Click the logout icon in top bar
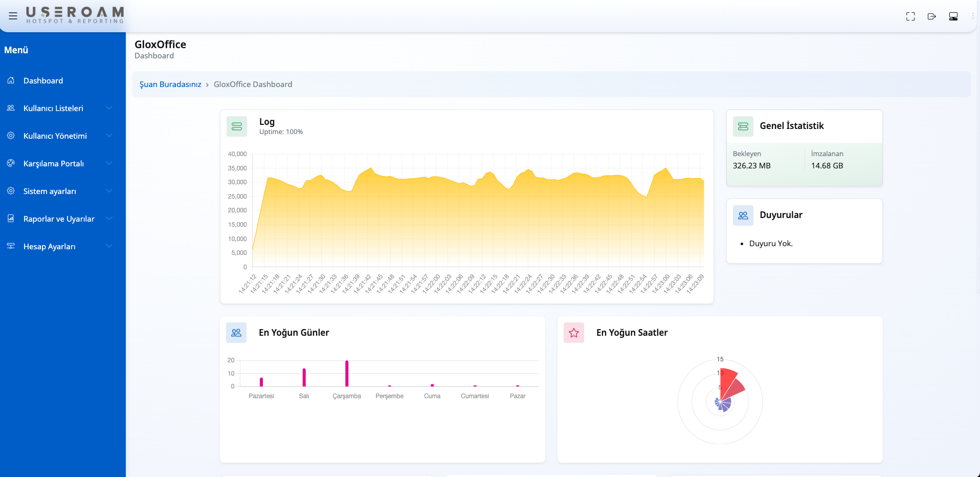980x477 pixels. (x=931, y=16)
